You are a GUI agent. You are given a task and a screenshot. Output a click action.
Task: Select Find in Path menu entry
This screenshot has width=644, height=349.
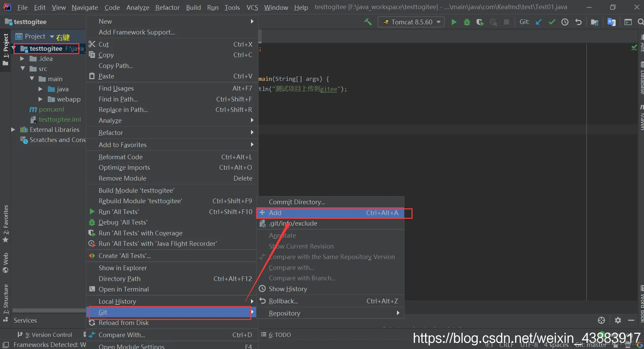coord(172,99)
